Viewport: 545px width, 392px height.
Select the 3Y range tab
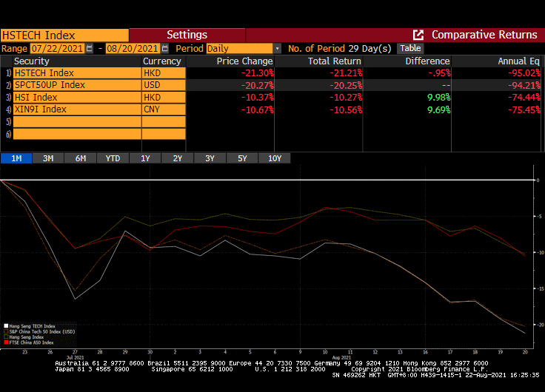click(210, 158)
